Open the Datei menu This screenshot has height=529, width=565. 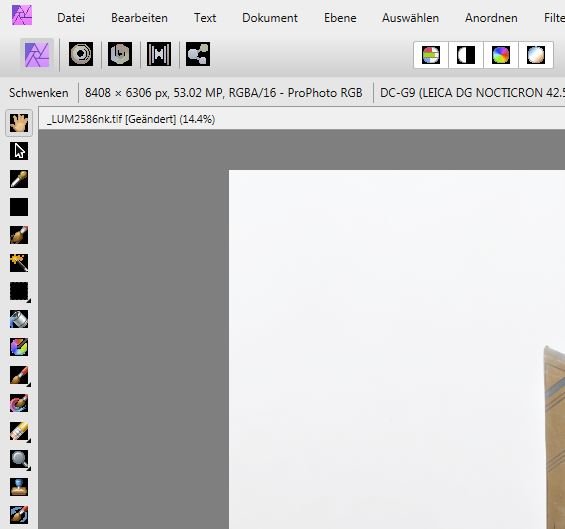[x=71, y=18]
